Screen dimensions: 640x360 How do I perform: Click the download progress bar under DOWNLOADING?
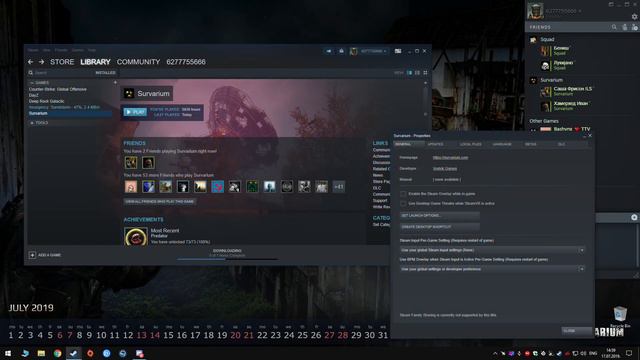(227, 259)
